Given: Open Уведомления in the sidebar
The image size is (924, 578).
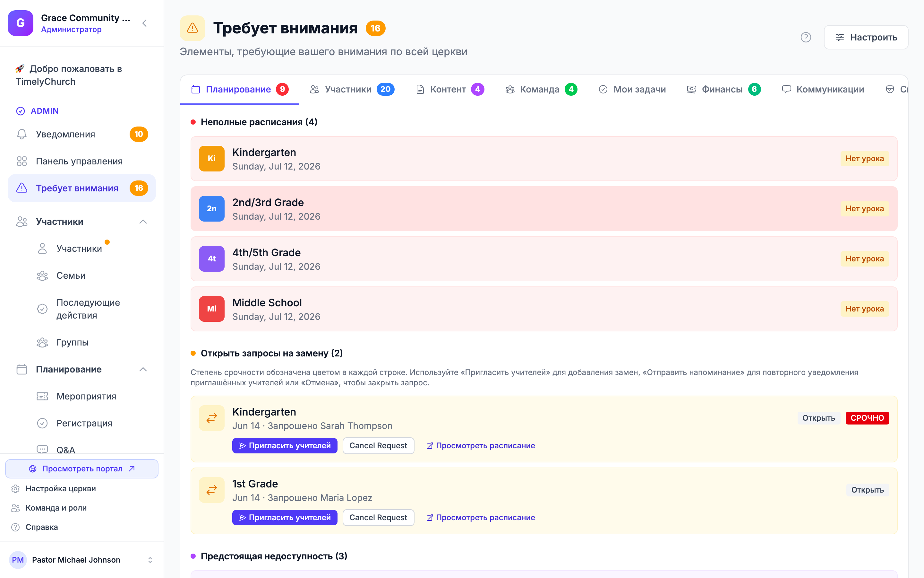Looking at the screenshot, I should click(82, 134).
